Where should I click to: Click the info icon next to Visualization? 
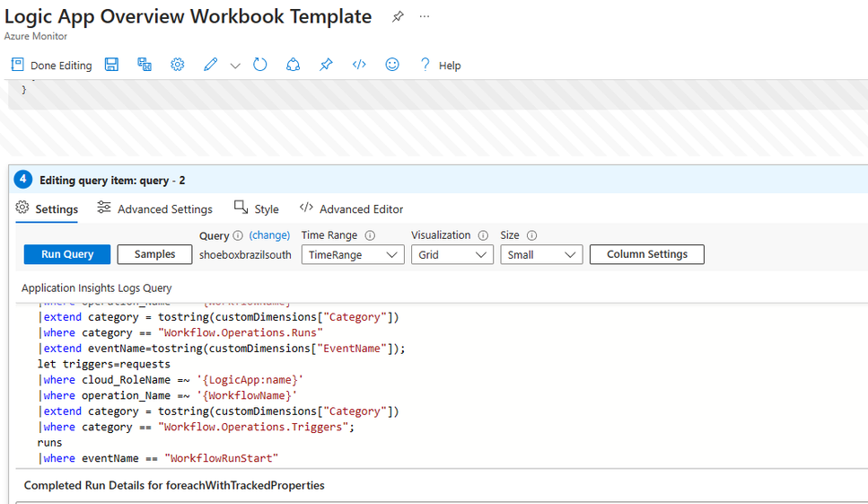pos(483,235)
